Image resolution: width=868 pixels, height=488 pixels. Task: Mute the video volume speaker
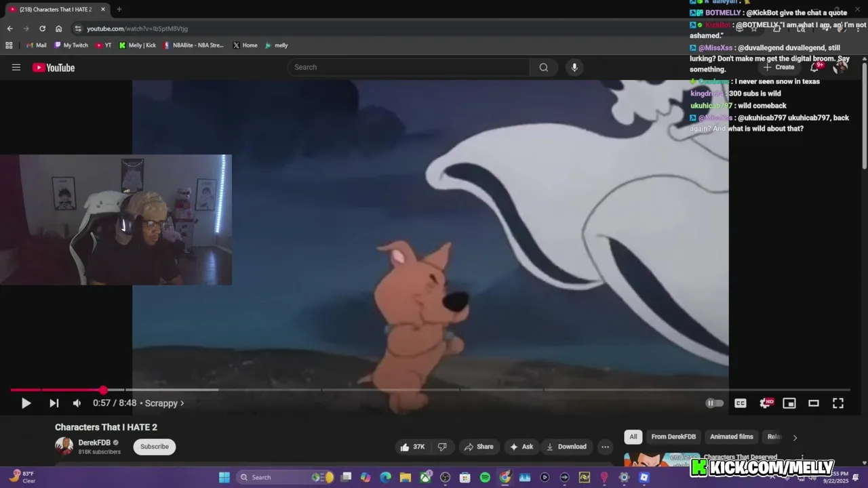click(77, 403)
